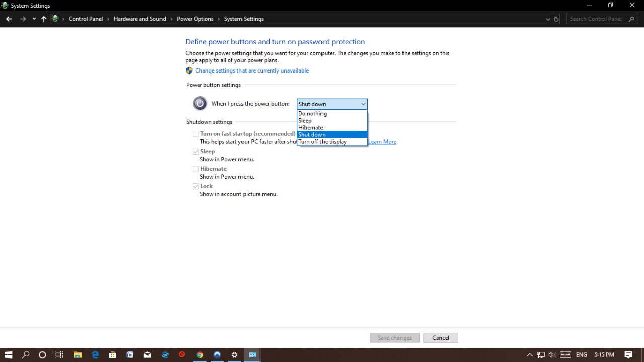Click System Settings title bar icon
644x362 pixels.
[x=5, y=6]
